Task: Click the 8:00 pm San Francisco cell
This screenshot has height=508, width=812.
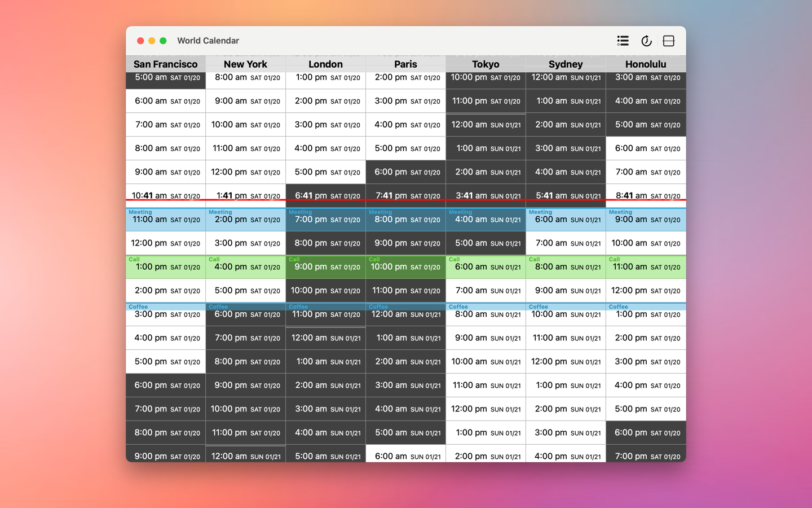Action: pyautogui.click(x=166, y=433)
